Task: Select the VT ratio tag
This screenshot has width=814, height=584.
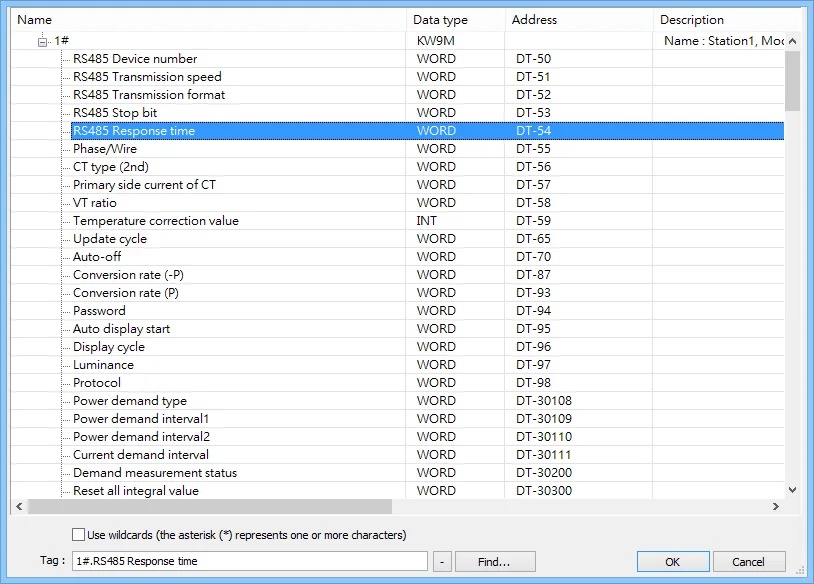Action: click(x=94, y=203)
